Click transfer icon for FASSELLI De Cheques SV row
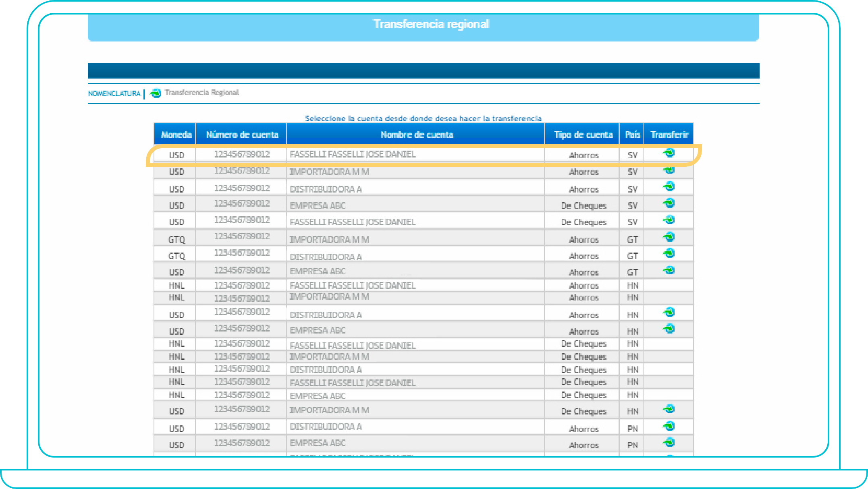This screenshot has width=868, height=489. [x=669, y=220]
